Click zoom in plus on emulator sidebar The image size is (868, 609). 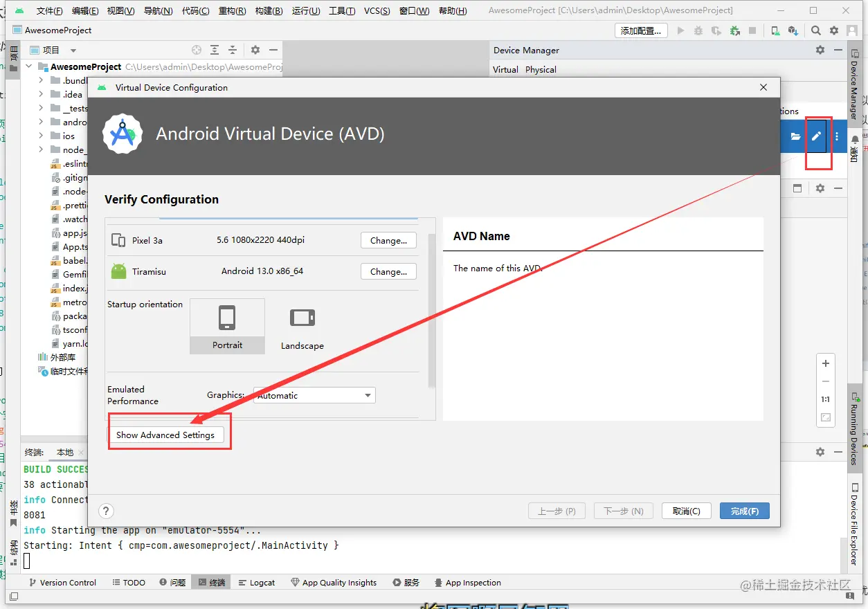(x=825, y=363)
